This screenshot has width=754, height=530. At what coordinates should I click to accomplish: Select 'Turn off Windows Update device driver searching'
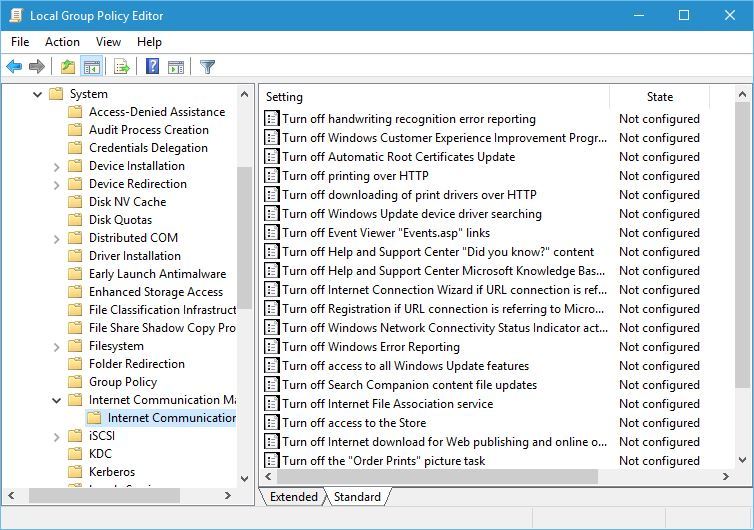(x=412, y=214)
